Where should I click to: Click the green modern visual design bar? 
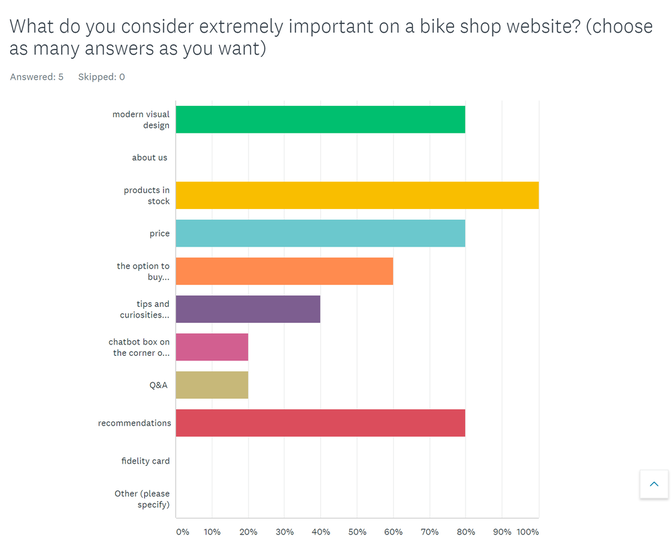pyautogui.click(x=320, y=119)
